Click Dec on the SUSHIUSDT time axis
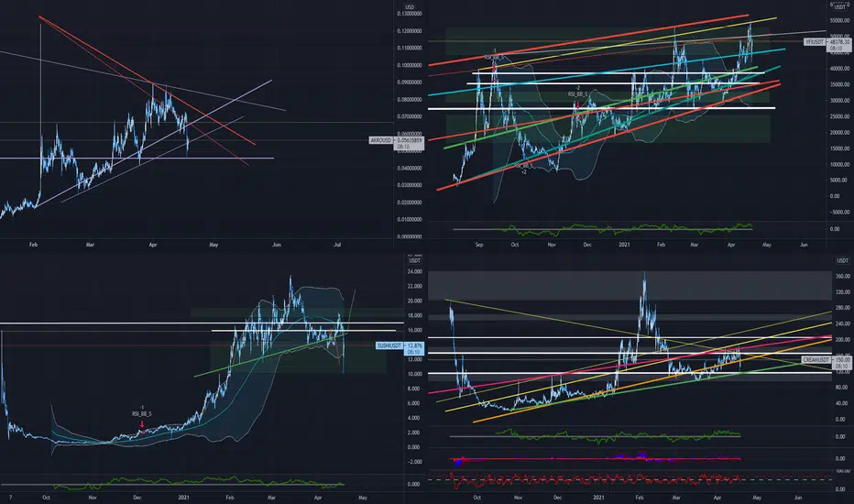854x504 pixels. click(x=137, y=498)
